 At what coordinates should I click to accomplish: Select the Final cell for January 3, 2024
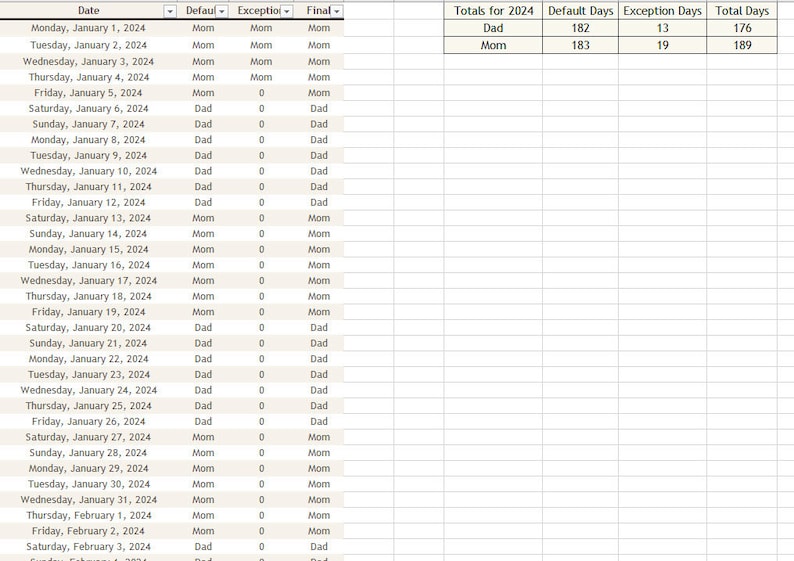319,61
